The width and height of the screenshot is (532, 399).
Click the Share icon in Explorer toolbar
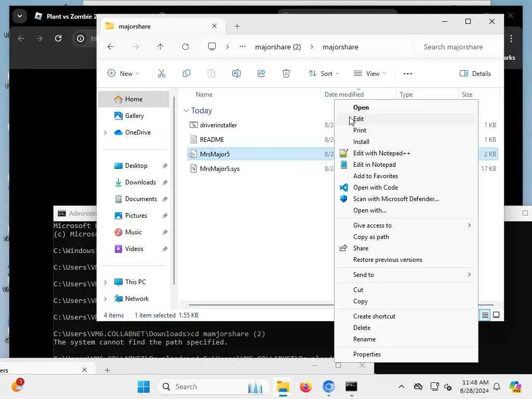click(x=261, y=73)
